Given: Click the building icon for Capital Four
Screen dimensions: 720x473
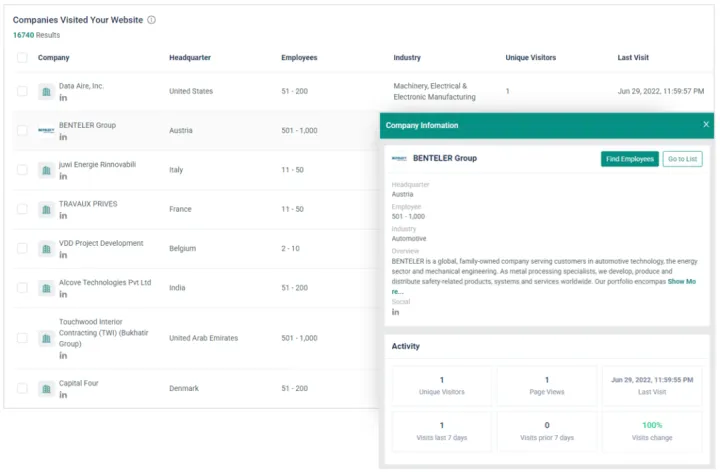Looking at the screenshot, I should 46,389.
